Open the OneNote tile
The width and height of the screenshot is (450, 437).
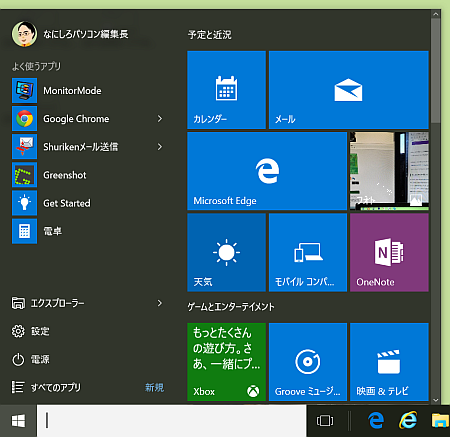[389, 252]
